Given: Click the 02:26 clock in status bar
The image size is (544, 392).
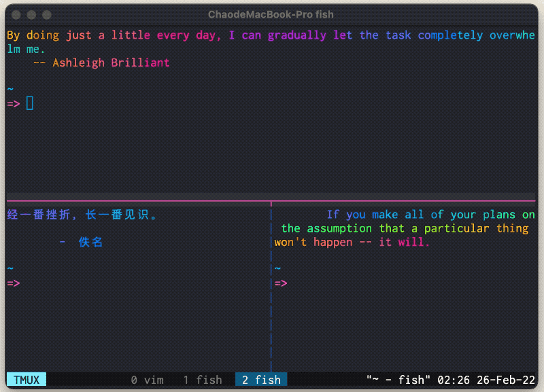Looking at the screenshot, I should coord(451,380).
